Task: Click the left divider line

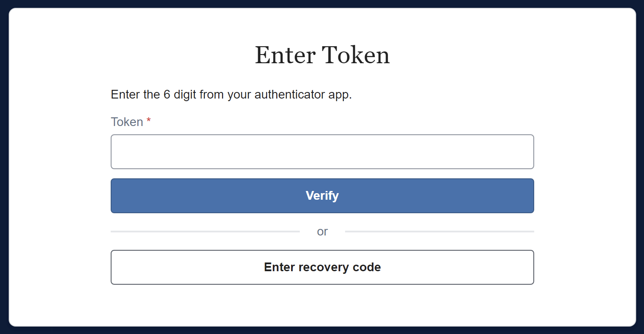Action: tap(205, 231)
